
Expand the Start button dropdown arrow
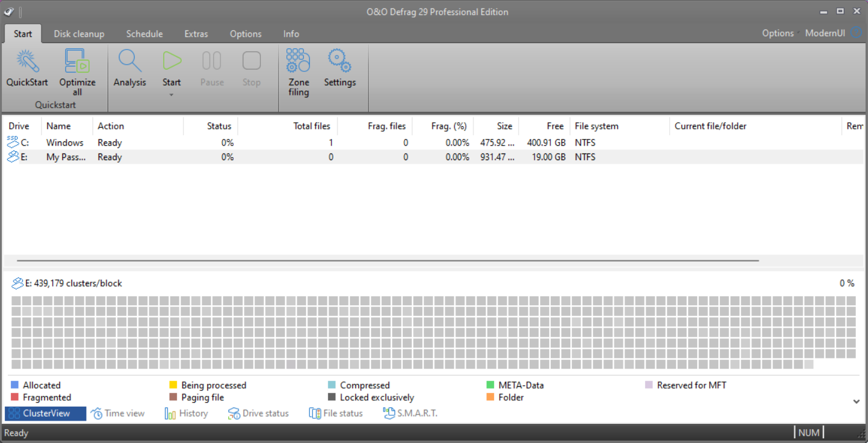[x=172, y=95]
